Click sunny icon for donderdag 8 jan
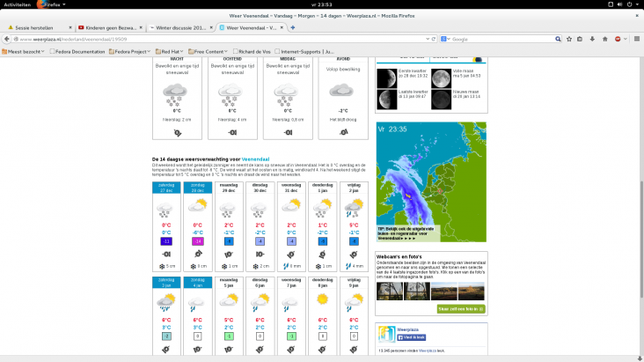Screen dimensions: 644x362 pyautogui.click(x=322, y=299)
